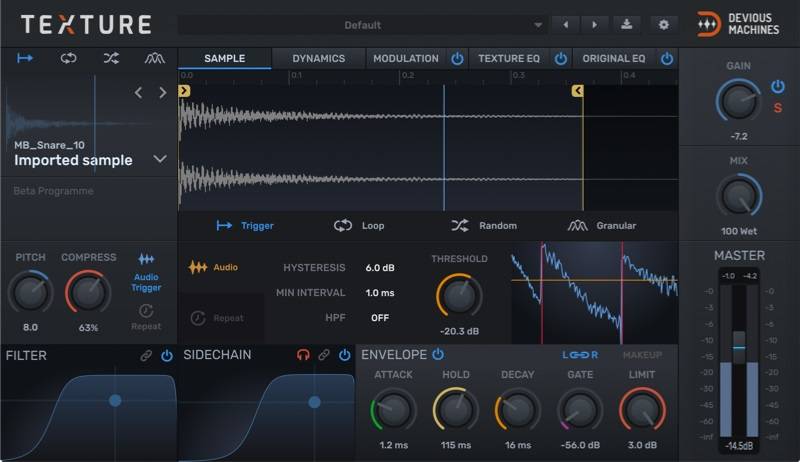Click the Audio Trigger waveform icon

click(146, 259)
